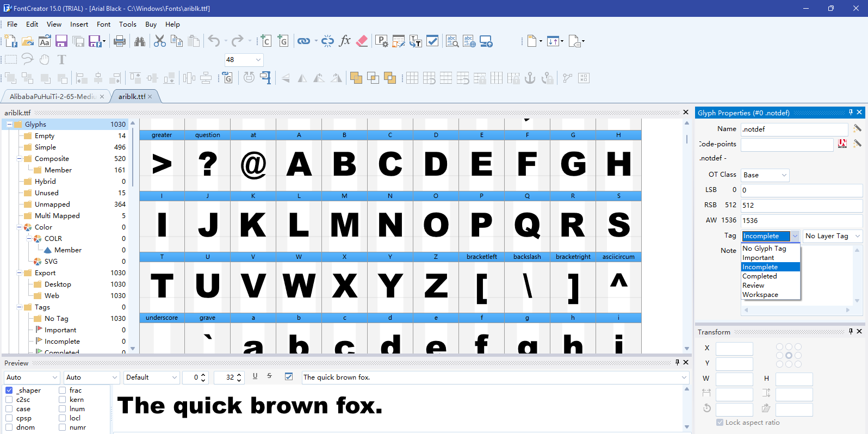The height and width of the screenshot is (434, 868).
Task: Select Important in the tag list
Action: coord(771,257)
